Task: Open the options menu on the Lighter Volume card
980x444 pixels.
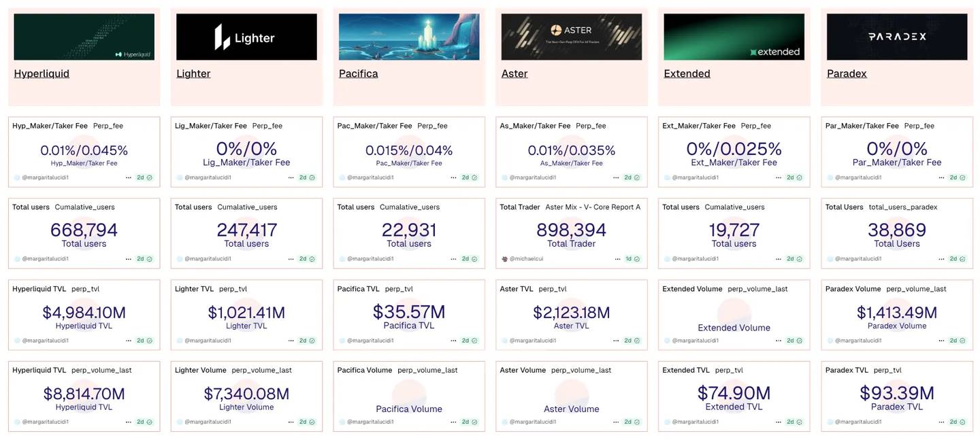Action: 291,422
